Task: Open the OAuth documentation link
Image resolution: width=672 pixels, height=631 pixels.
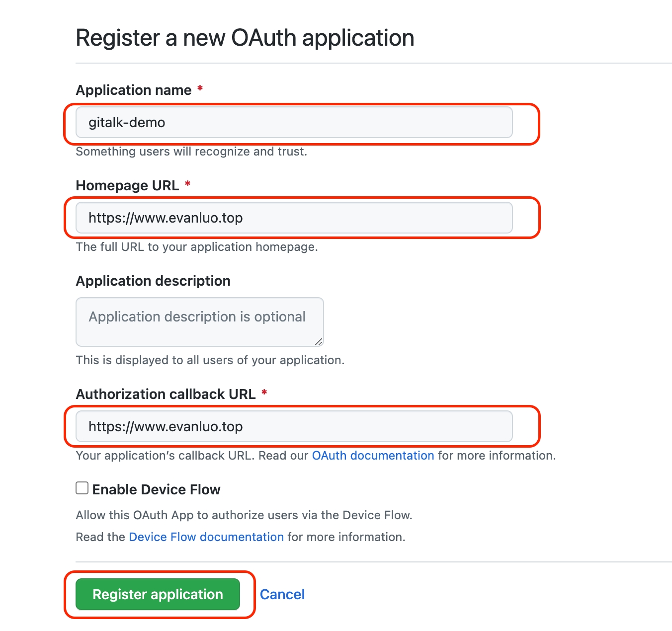Action: [373, 456]
